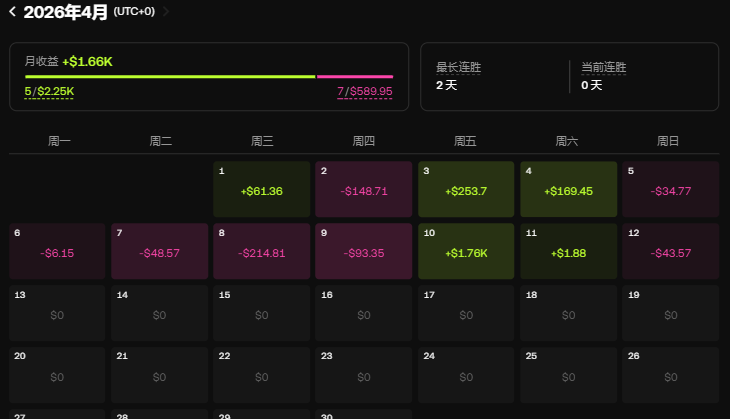Screen dimensions: 730x419
Task: Open winning days 5/$2.25K link
Action: (49, 91)
